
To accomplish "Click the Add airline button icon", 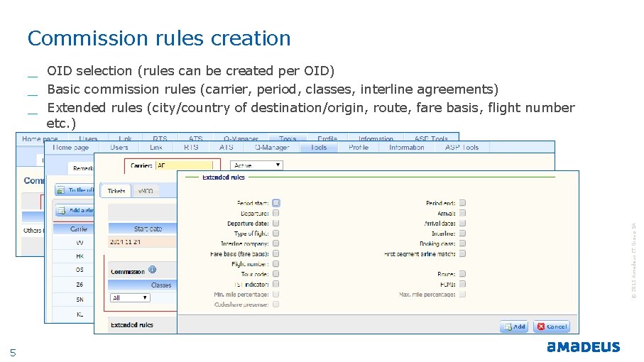I will click(x=62, y=211).
